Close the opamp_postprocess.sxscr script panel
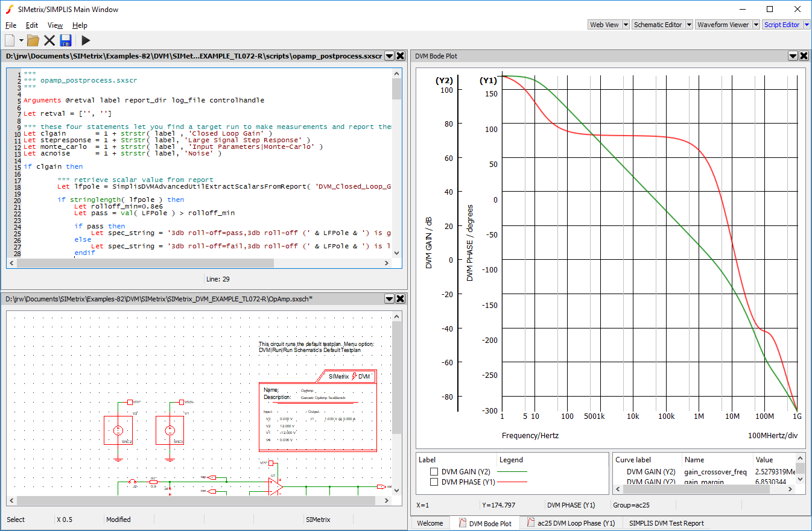The height and width of the screenshot is (531, 812). (x=400, y=55)
